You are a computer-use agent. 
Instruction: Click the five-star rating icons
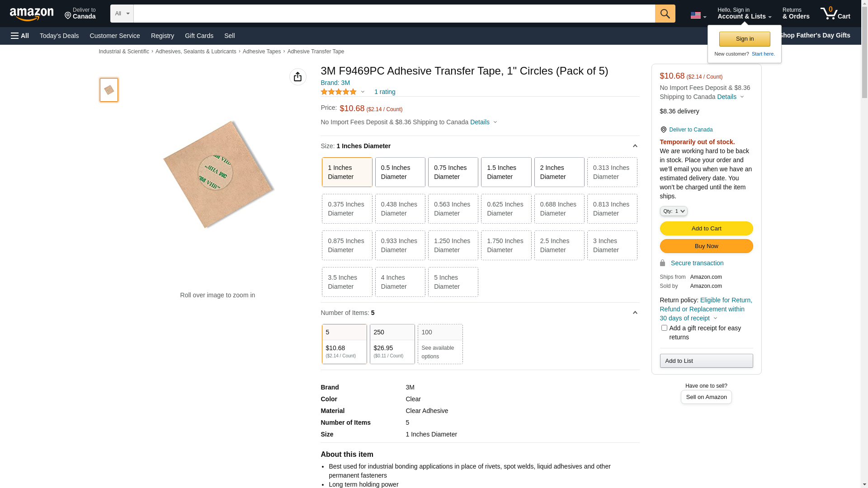(339, 92)
